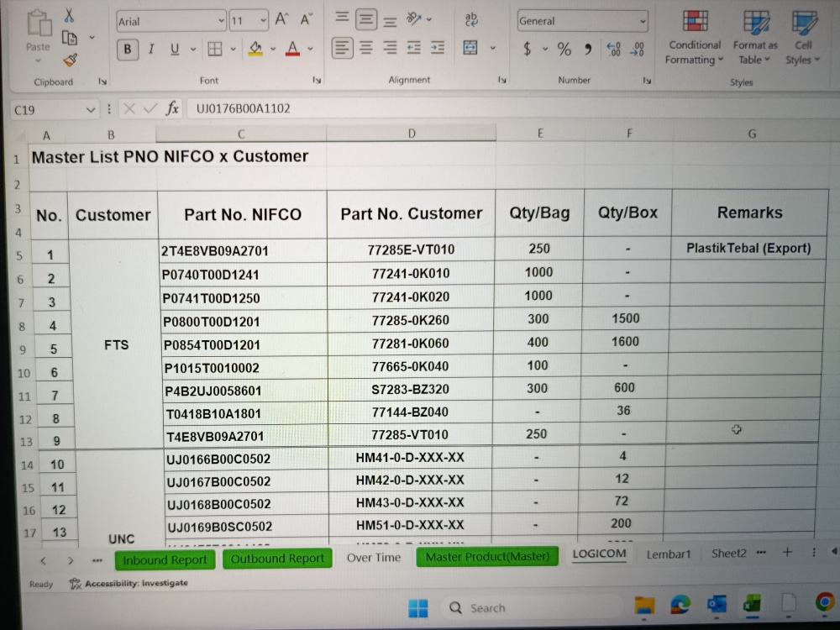This screenshot has width=840, height=630.
Task: Cut selection with the scissors icon
Action: tap(69, 15)
